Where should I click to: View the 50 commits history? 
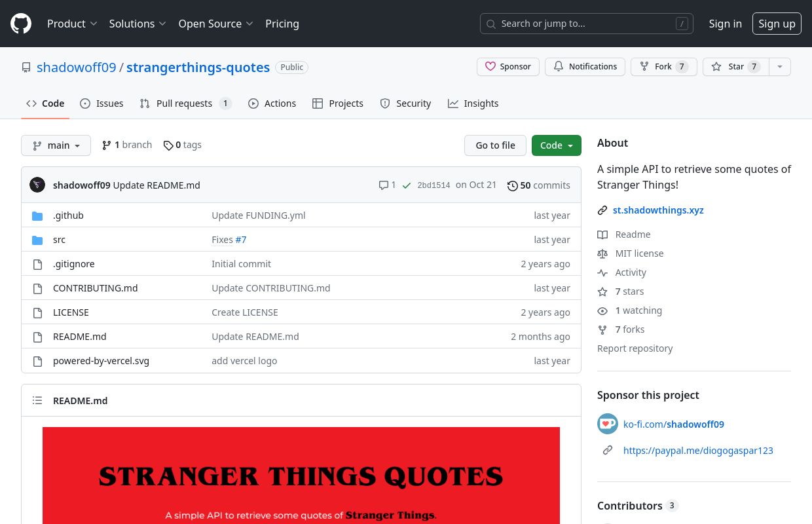click(539, 185)
